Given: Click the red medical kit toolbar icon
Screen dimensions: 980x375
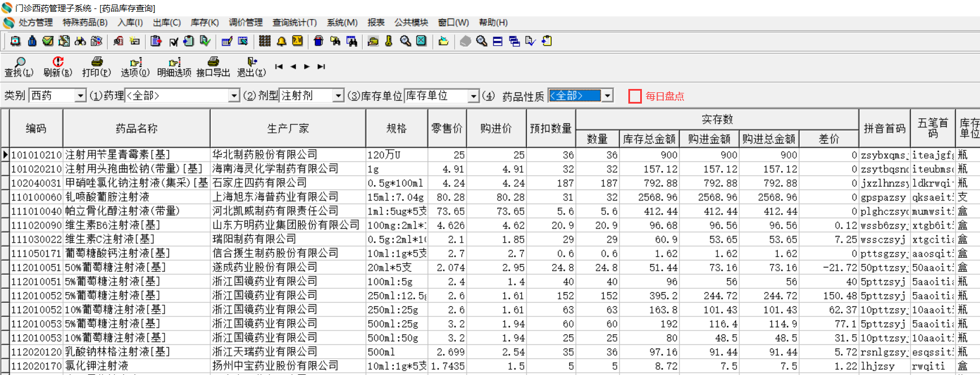Looking at the screenshot, I should coord(15,41).
